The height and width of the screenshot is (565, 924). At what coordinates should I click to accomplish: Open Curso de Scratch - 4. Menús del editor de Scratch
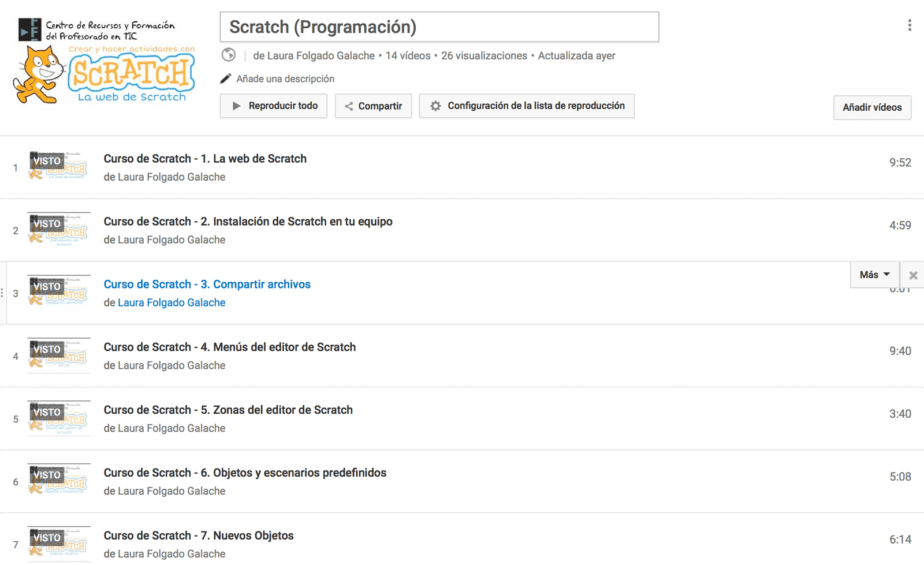tap(230, 347)
